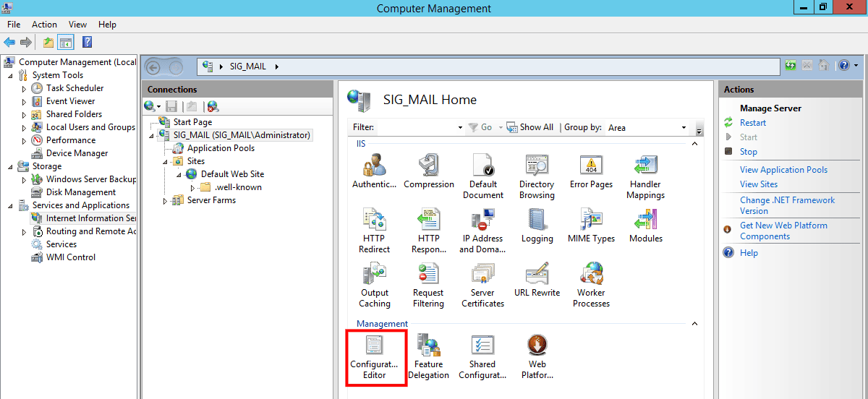The height and width of the screenshot is (399, 868).
Task: Click the IIS Manager navigate back button
Action: point(154,66)
